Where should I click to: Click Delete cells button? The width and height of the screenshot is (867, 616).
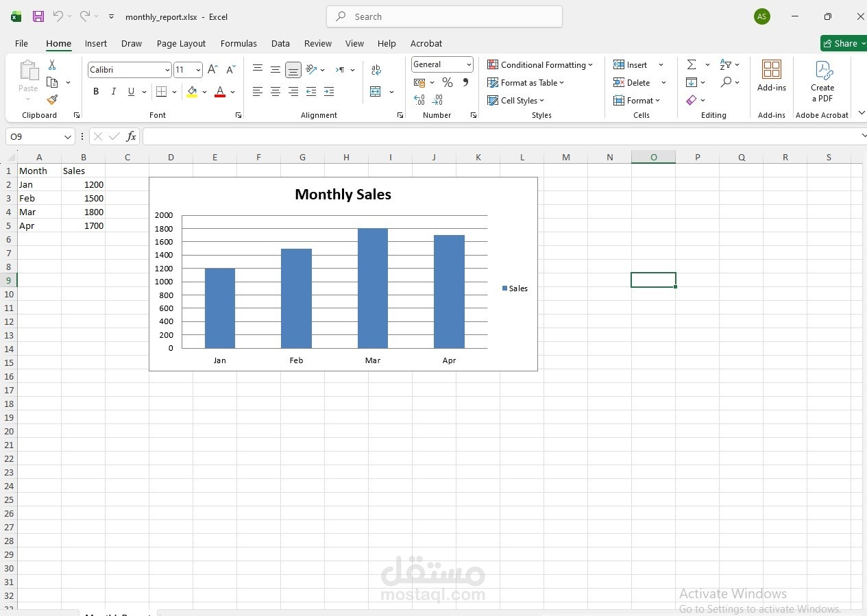(632, 83)
